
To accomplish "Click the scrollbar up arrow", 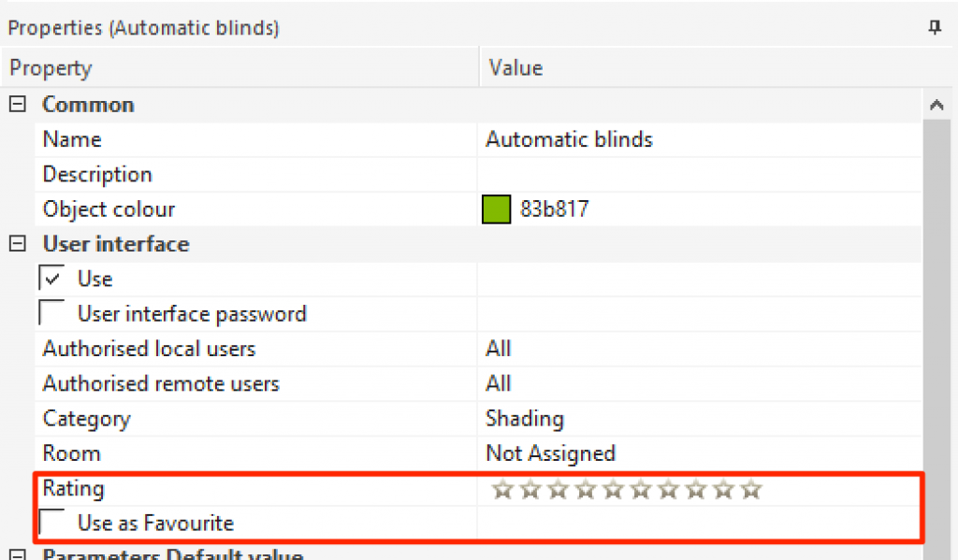I will click(x=936, y=106).
